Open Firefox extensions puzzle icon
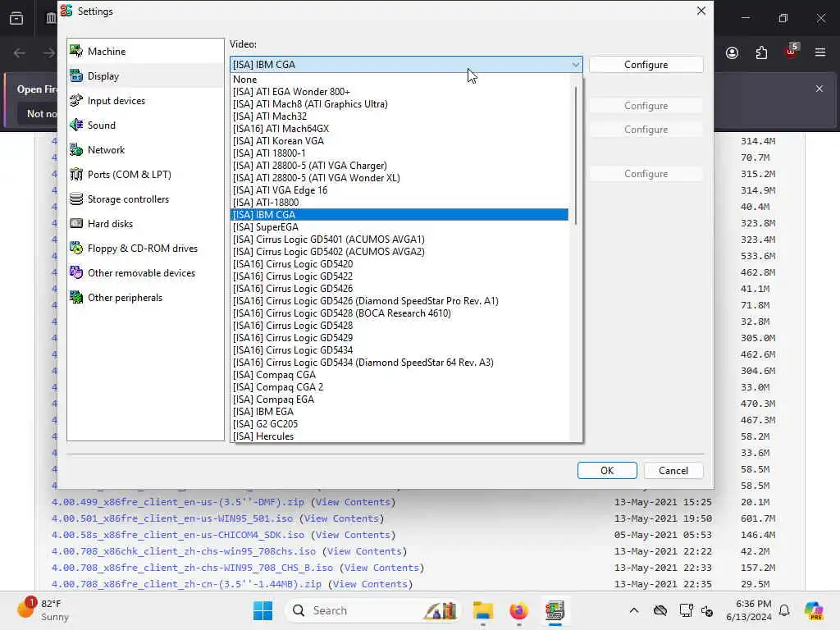This screenshot has width=840, height=630. click(x=761, y=52)
